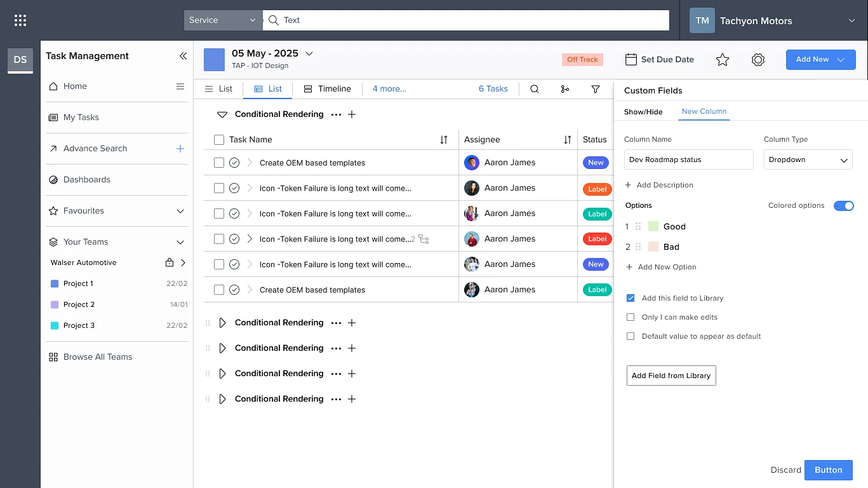Click the Column Name input field

click(x=689, y=159)
